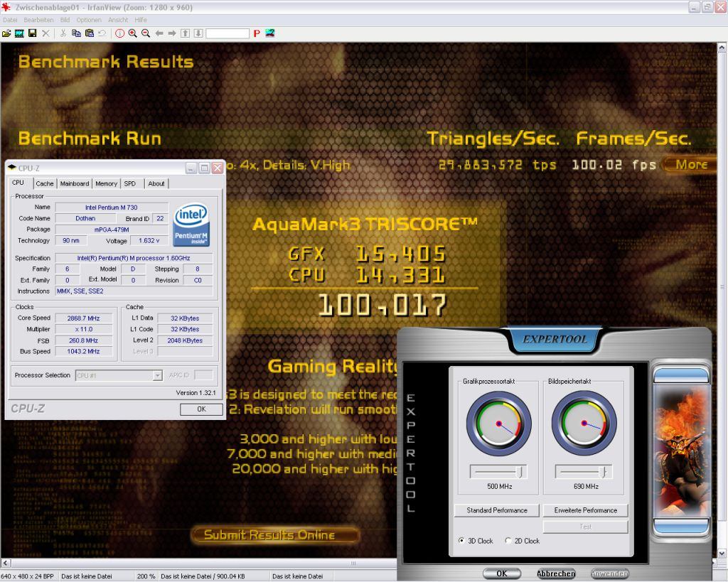
Task: Save the image with the floppy disk icon
Action: [33, 33]
